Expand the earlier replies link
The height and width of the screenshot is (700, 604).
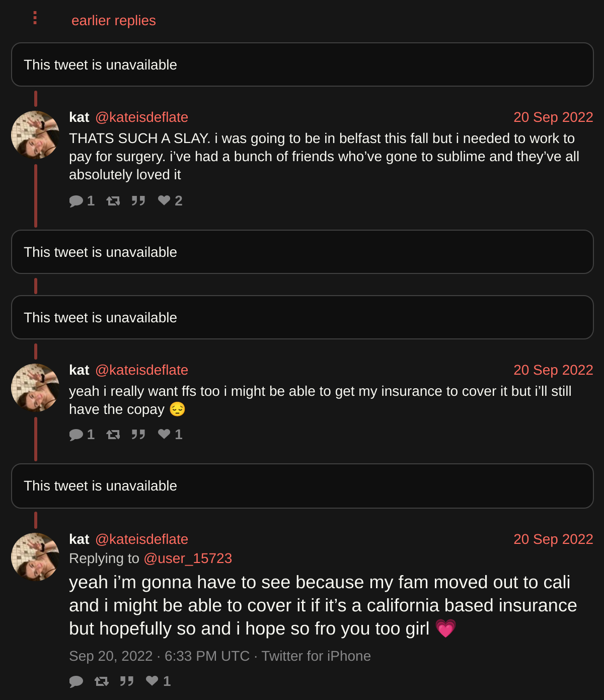[x=113, y=21]
